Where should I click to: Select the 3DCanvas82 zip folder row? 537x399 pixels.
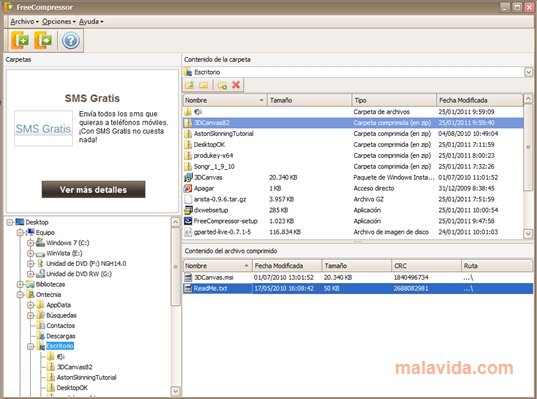(x=353, y=123)
